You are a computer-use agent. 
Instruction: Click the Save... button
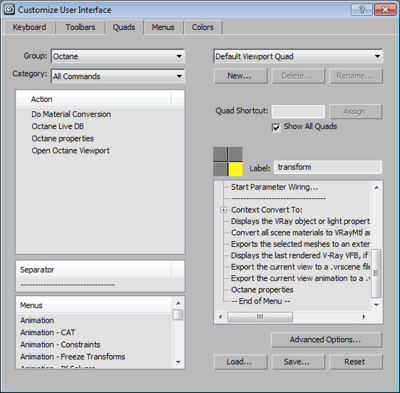[298, 362]
